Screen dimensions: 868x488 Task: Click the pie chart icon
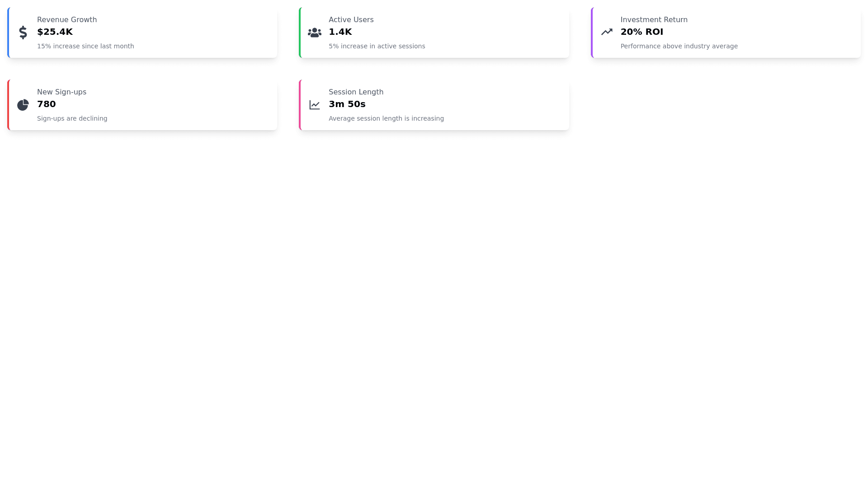[23, 105]
